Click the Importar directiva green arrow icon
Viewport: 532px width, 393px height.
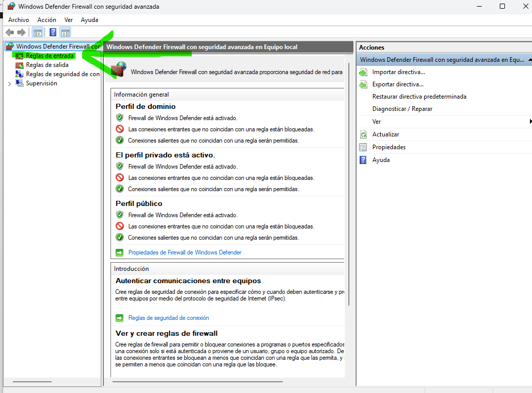click(x=363, y=72)
